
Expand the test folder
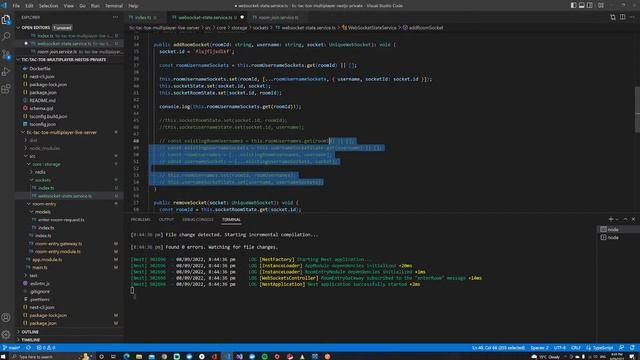coord(33,276)
